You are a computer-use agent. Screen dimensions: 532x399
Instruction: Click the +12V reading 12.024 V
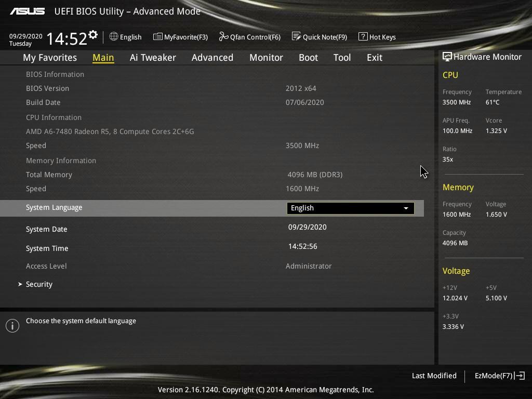(x=455, y=298)
